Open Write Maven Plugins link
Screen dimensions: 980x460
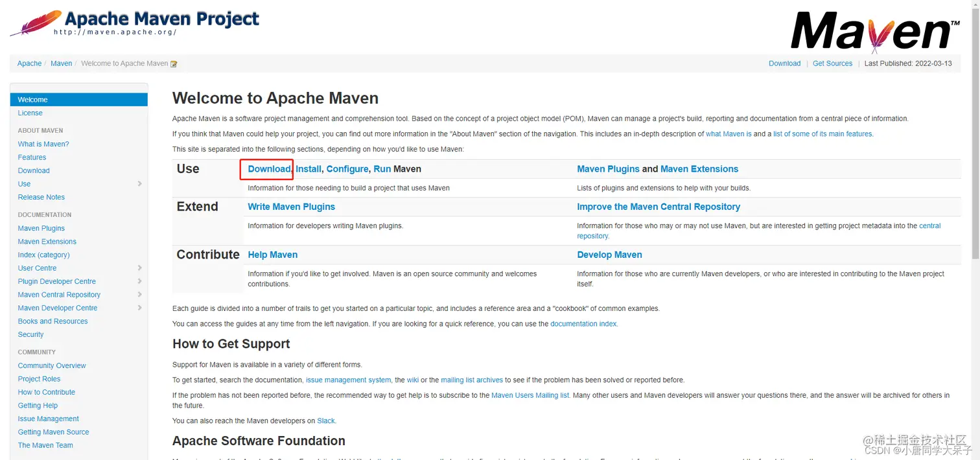tap(292, 207)
